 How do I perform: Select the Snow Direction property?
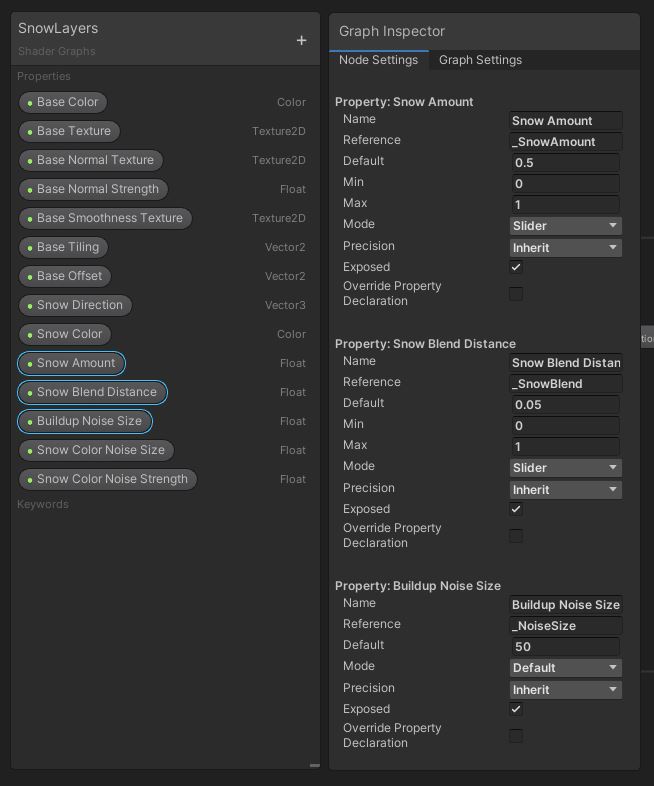click(x=75, y=305)
